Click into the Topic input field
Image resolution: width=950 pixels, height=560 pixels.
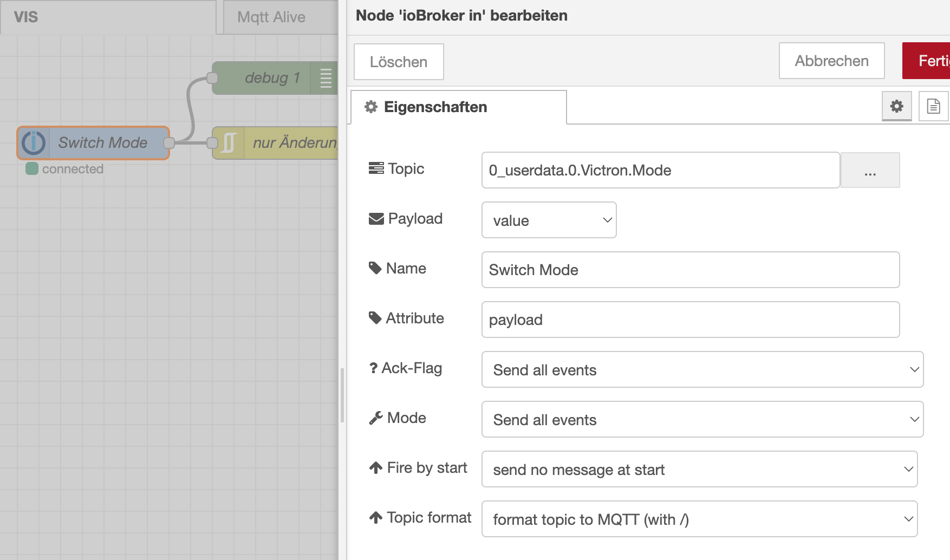661,170
